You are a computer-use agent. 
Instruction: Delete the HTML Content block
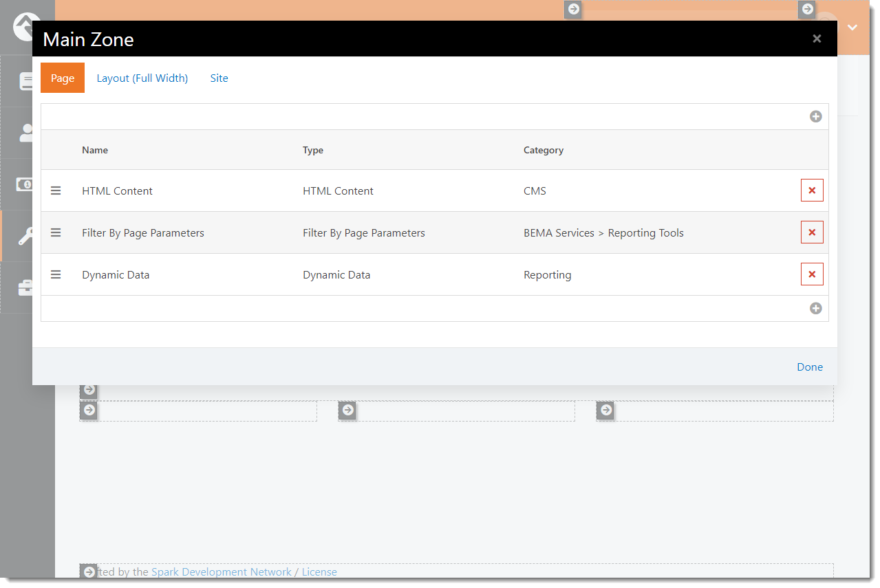click(x=812, y=190)
